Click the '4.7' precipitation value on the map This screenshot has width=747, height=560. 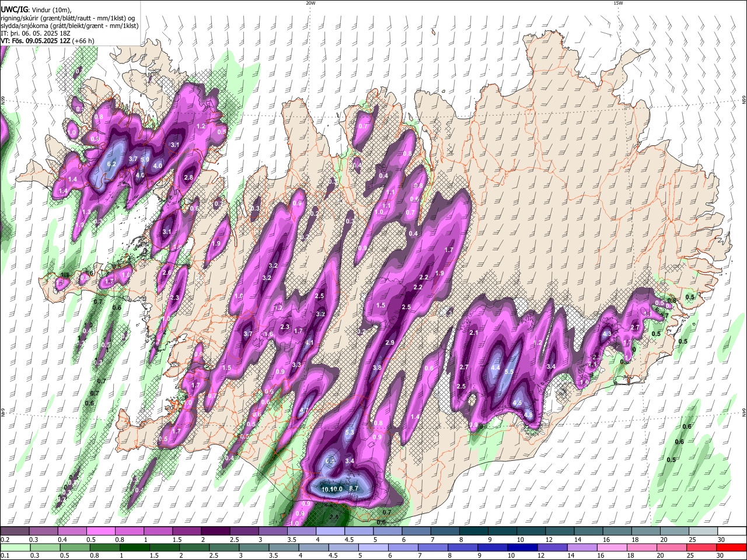click(x=303, y=411)
